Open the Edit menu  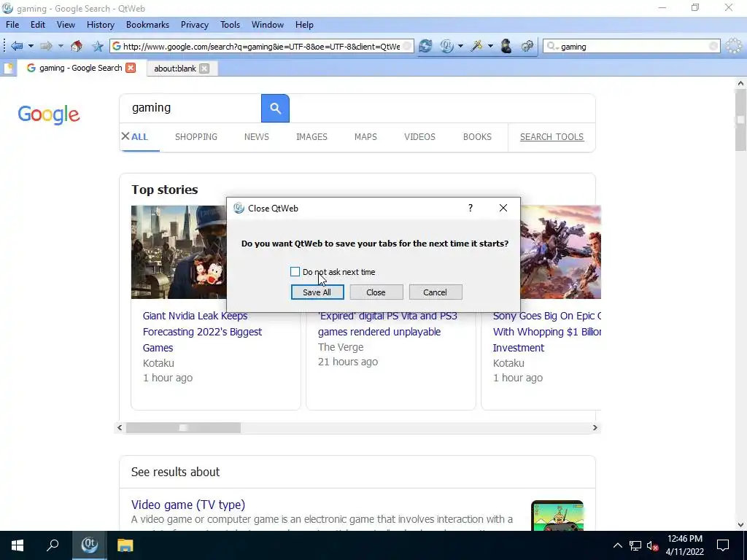pos(38,25)
